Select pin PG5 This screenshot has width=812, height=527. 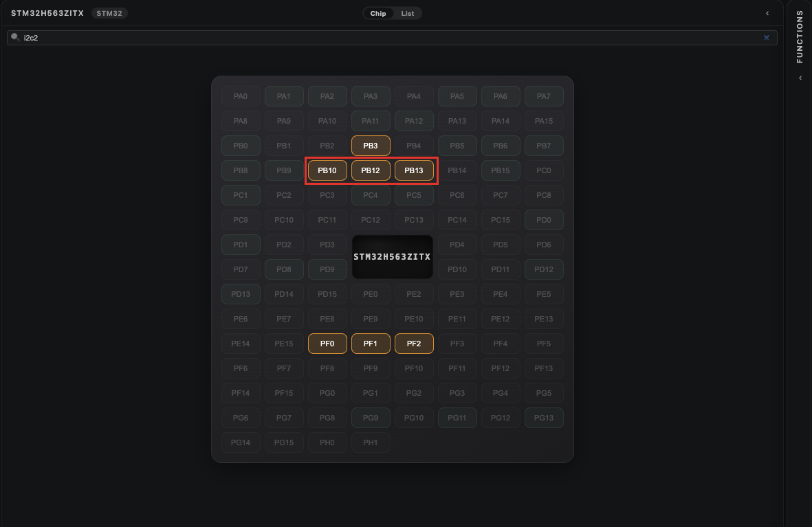click(x=544, y=394)
